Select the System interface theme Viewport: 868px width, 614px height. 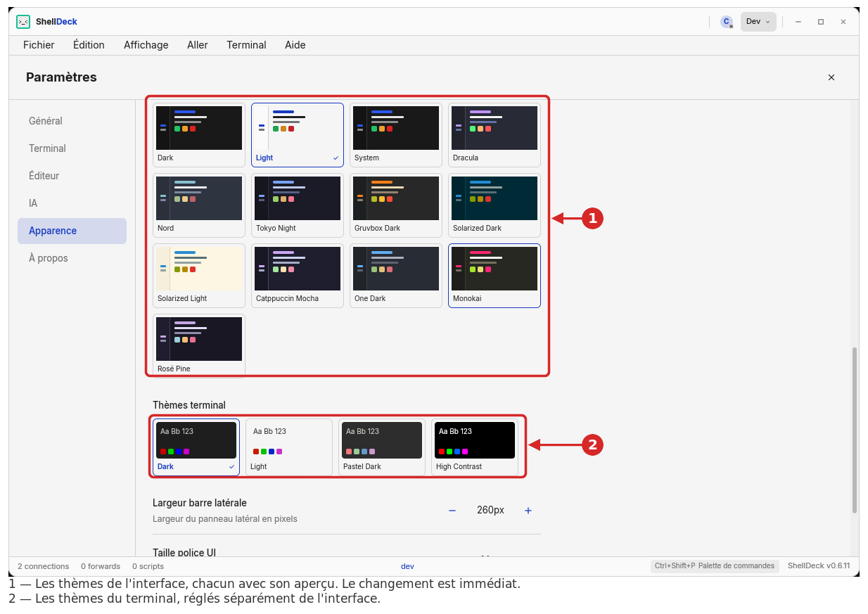point(396,135)
